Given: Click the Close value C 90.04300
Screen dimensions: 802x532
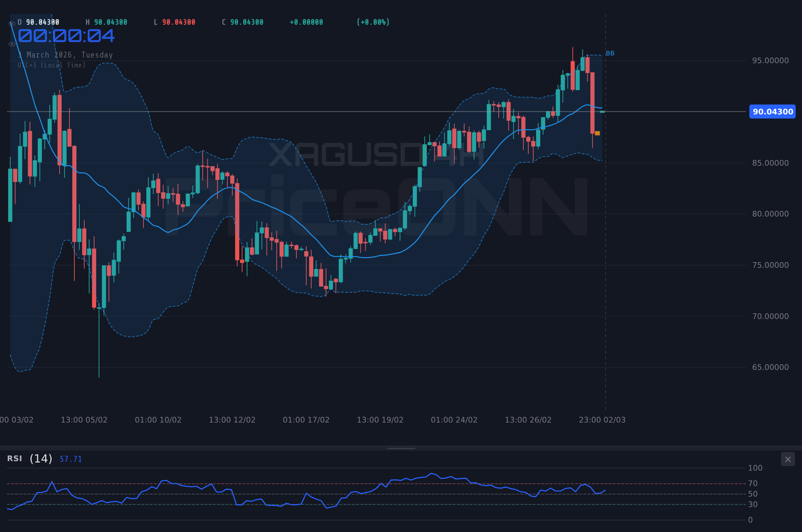Looking at the screenshot, I should [242, 21].
